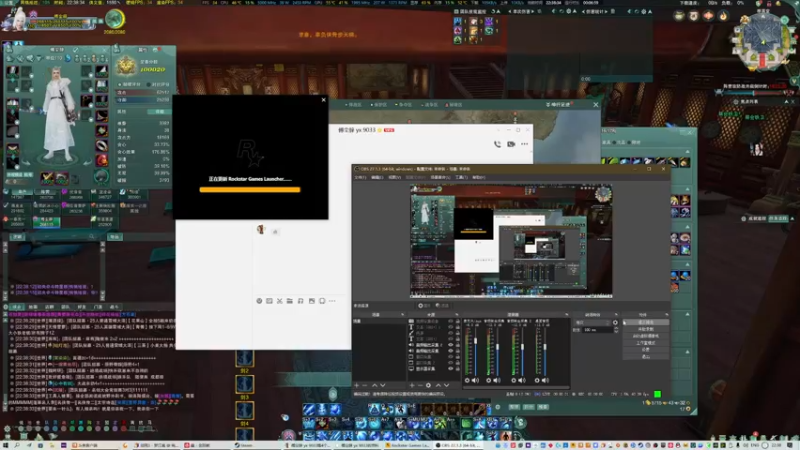
Task: Remove the selected source in OBS
Action: (x=420, y=385)
